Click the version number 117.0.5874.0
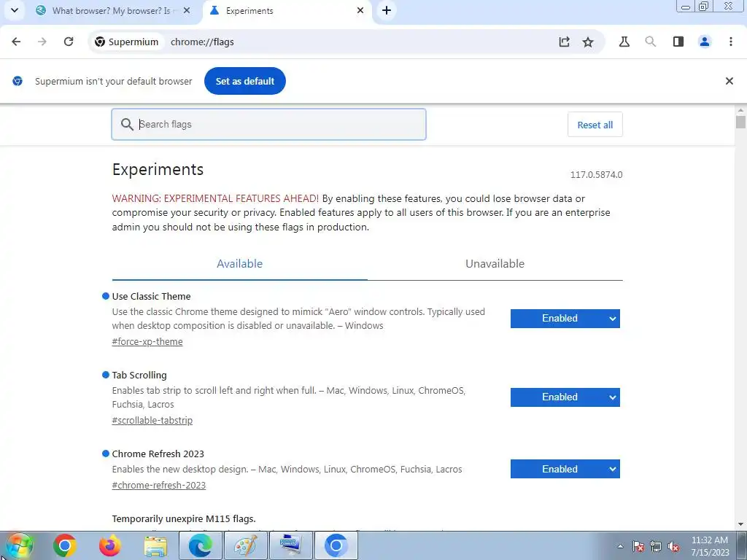 point(596,175)
